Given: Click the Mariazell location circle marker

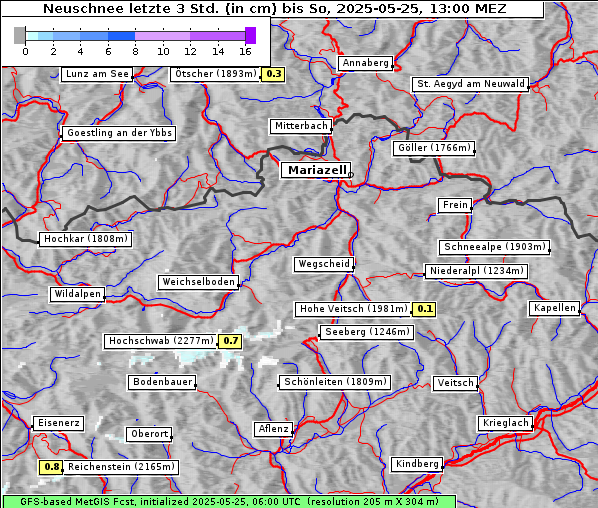Looking at the screenshot, I should [x=351, y=175].
